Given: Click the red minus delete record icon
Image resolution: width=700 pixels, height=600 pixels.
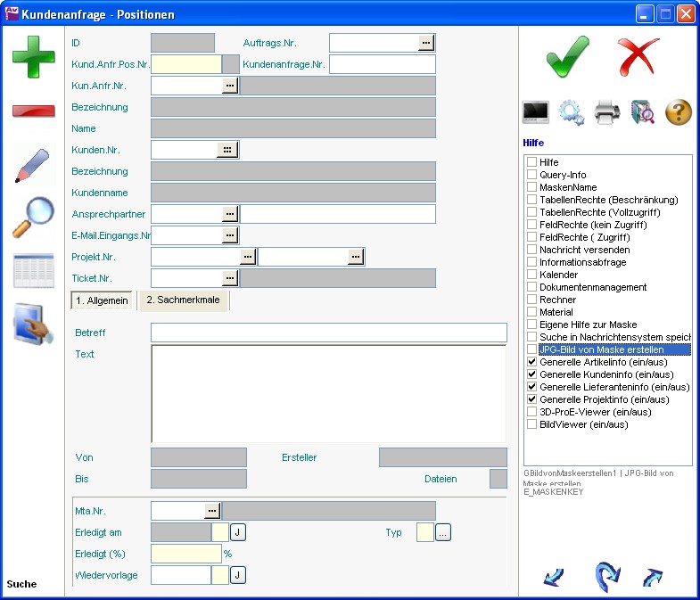Looking at the screenshot, I should 33,111.
